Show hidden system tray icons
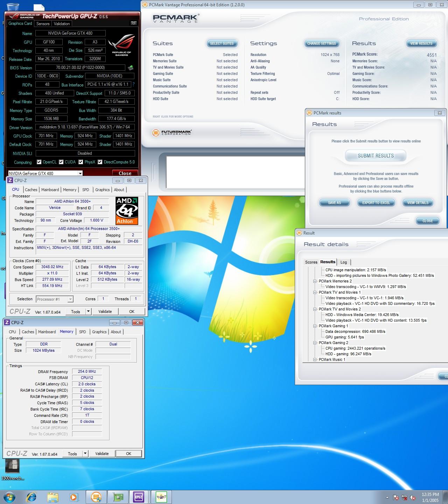Viewport: 448px width, 504px height. tap(387, 497)
